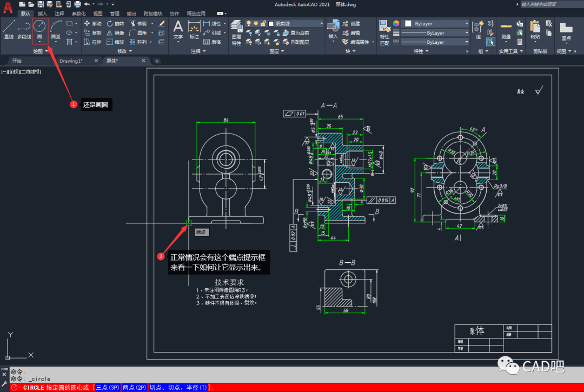
Task: Switch to the Insert (插入) ribbon tab
Action: [42, 13]
